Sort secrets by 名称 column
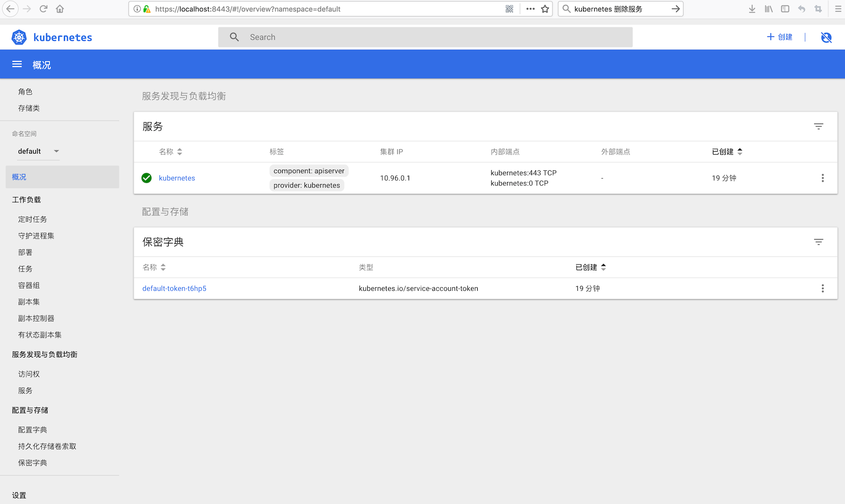The image size is (845, 504). coord(154,267)
